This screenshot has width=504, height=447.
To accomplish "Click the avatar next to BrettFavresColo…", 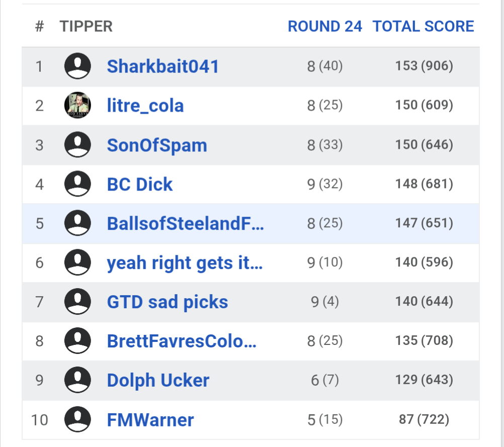I will (x=78, y=341).
